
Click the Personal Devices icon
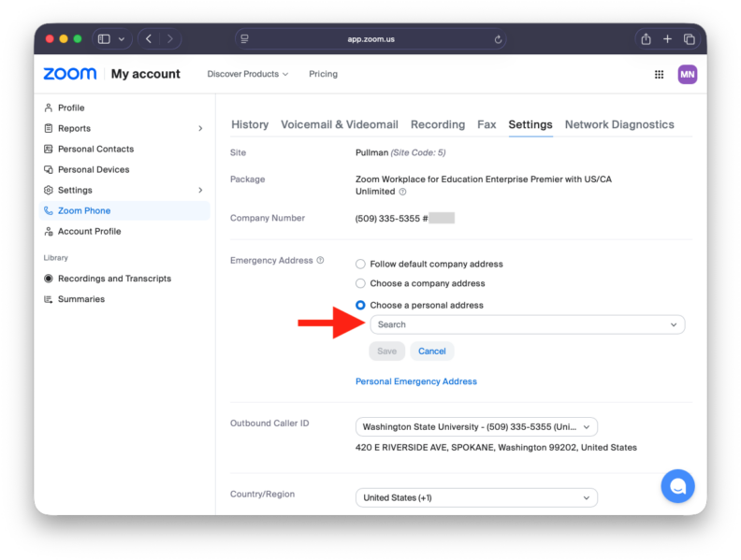(x=49, y=169)
